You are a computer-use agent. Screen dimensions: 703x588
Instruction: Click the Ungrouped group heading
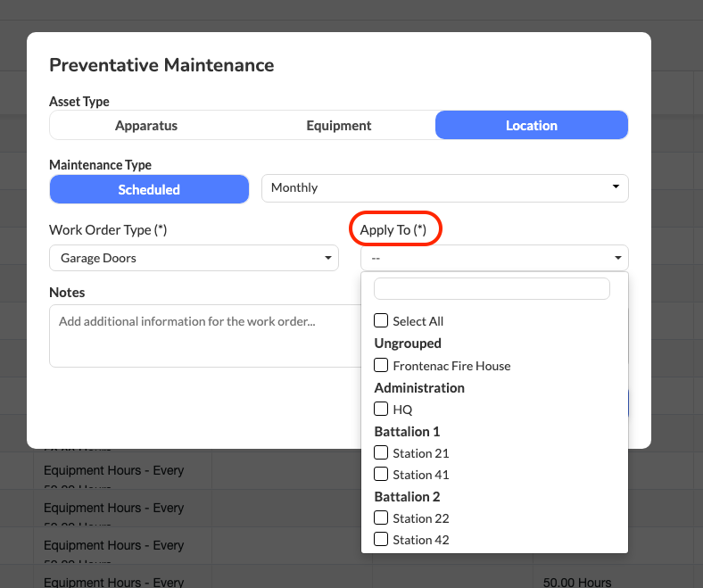pyautogui.click(x=408, y=344)
